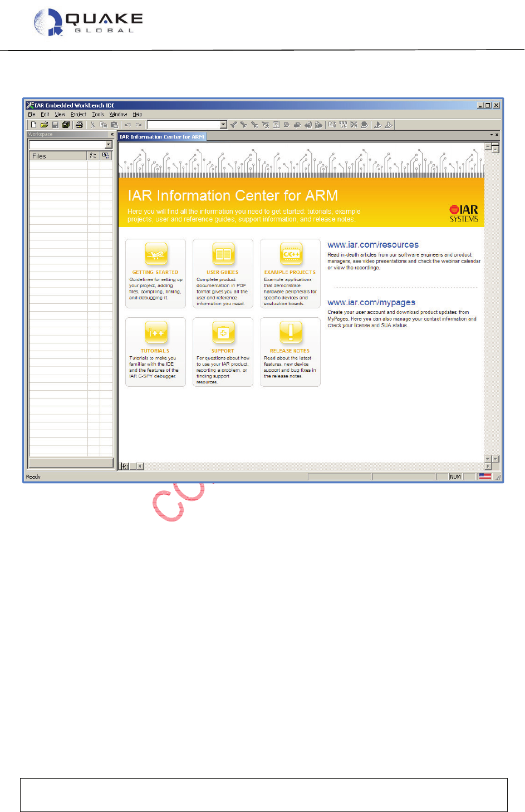Click the Paste clipboard icon
The image size is (525, 812).
pos(114,125)
